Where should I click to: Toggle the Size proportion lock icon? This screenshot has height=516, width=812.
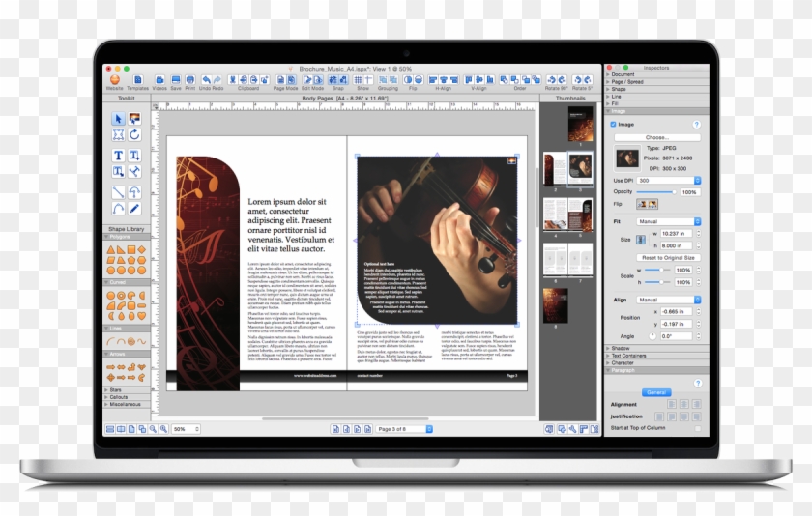(641, 240)
